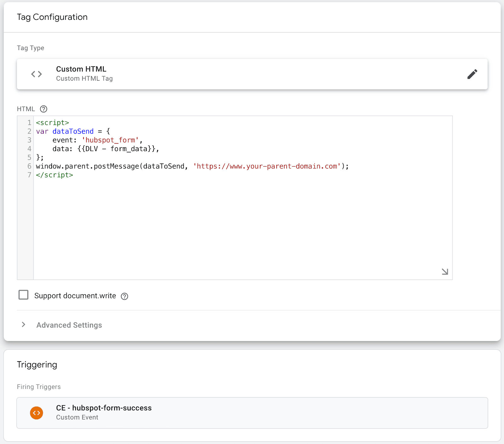Select the Tag Configuration header
Screen dimensions: 504x444
[52, 17]
